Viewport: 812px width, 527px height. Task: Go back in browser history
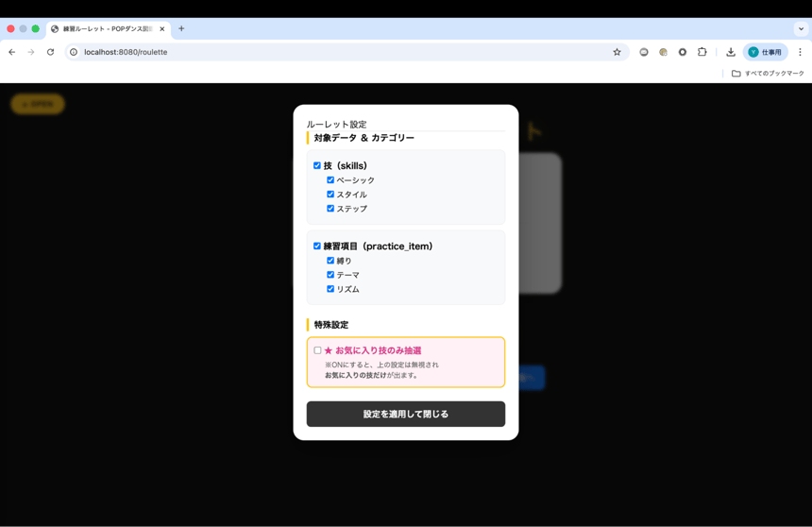pos(12,52)
